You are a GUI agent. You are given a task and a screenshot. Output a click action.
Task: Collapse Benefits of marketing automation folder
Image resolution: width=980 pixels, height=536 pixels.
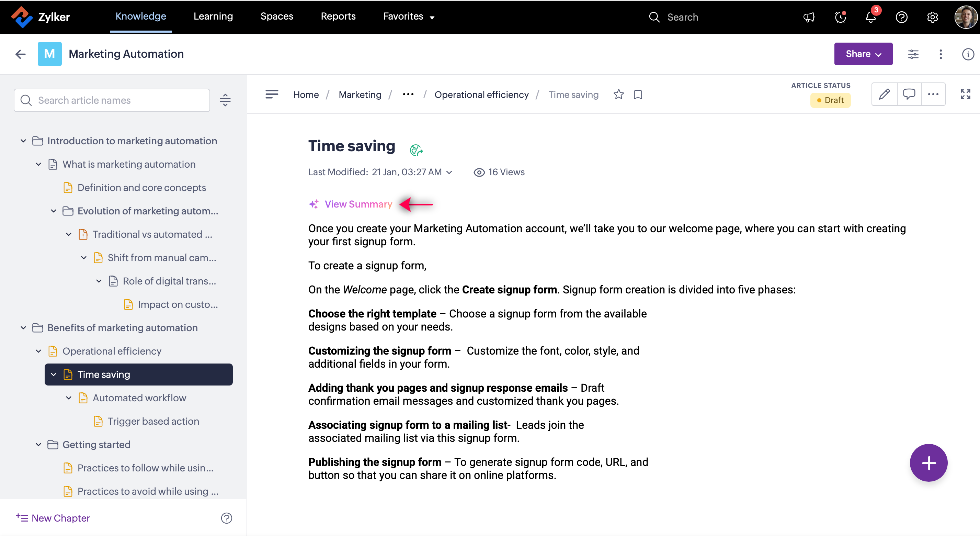(x=24, y=328)
